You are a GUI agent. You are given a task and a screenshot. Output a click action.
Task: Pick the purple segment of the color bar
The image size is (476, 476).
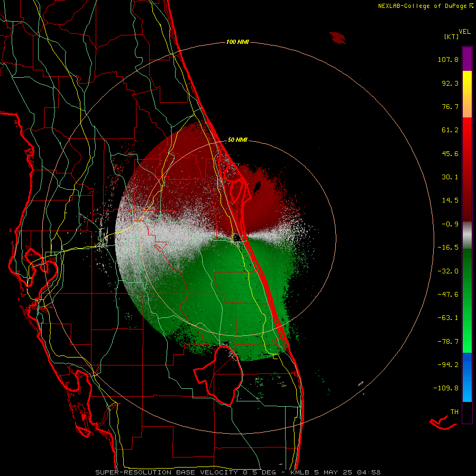pyautogui.click(x=467, y=59)
